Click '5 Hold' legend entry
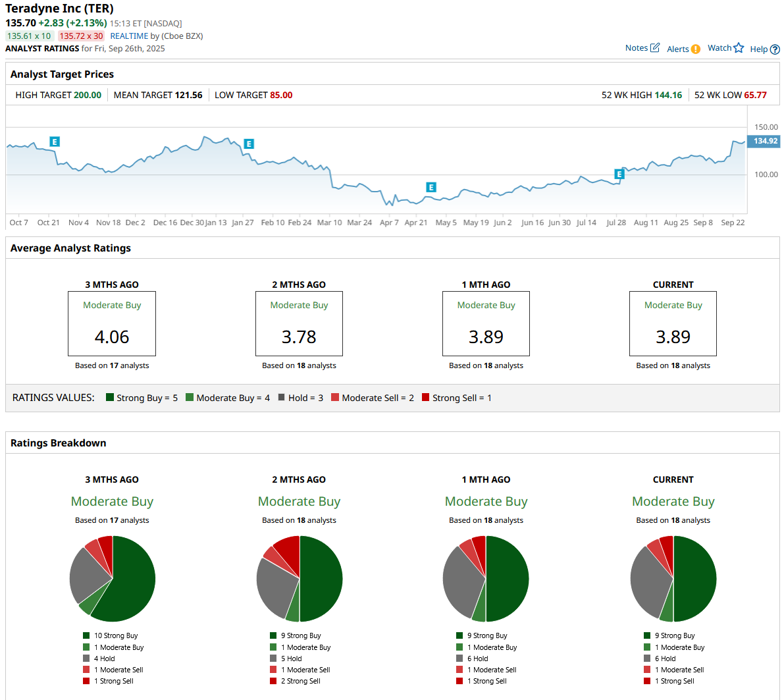784x700 pixels. tap(286, 659)
